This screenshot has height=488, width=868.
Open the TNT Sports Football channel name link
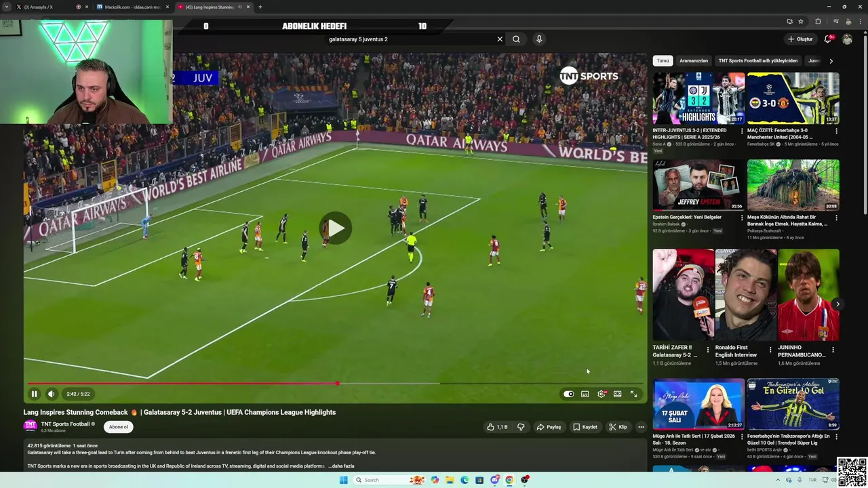[x=65, y=424]
